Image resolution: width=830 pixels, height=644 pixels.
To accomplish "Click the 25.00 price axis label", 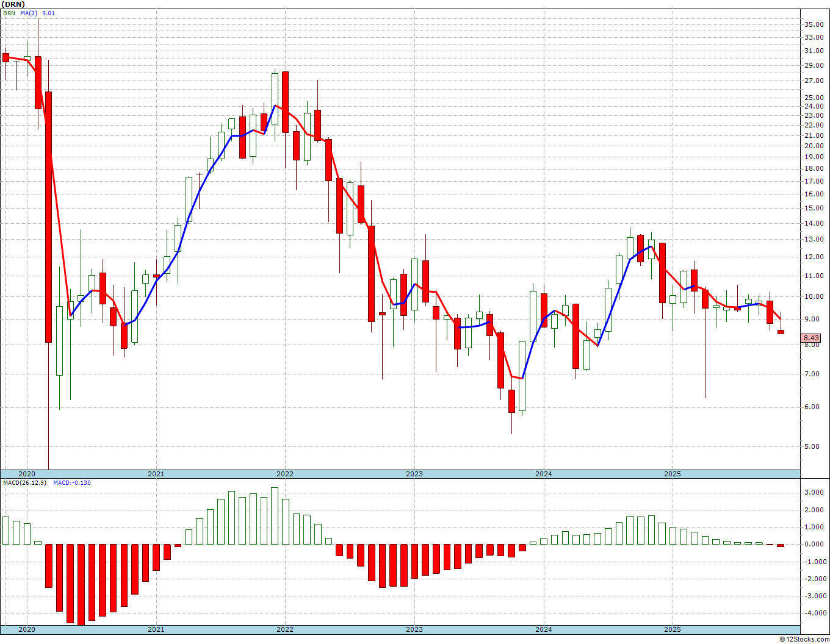I will (814, 98).
